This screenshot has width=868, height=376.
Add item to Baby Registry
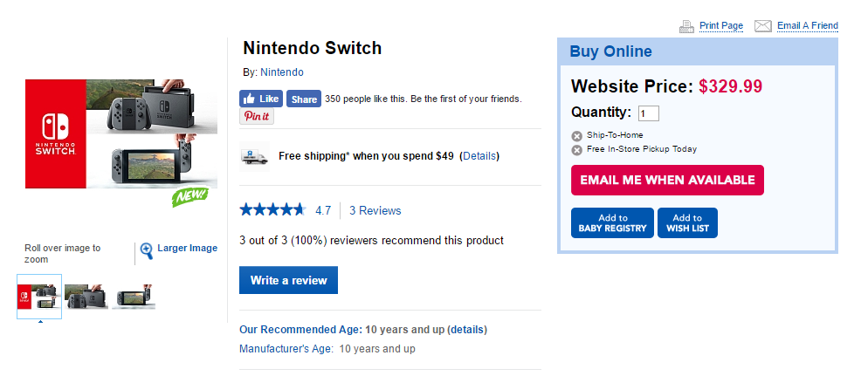point(612,223)
